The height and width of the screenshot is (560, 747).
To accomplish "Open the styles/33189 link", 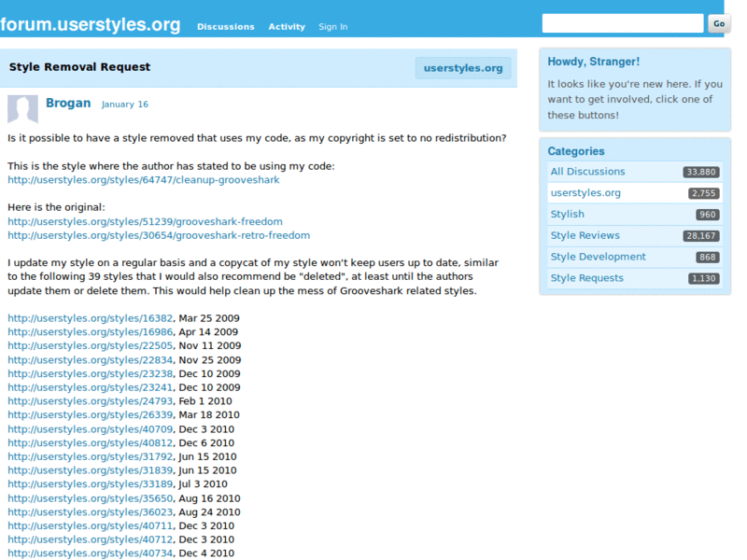I will (x=90, y=484).
